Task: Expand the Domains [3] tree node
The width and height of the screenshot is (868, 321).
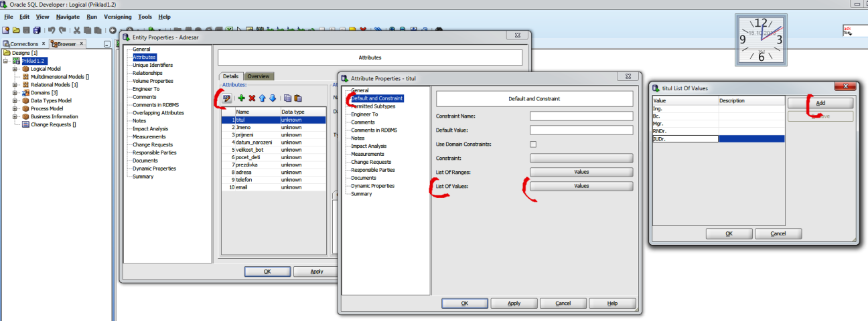Action: (x=15, y=93)
